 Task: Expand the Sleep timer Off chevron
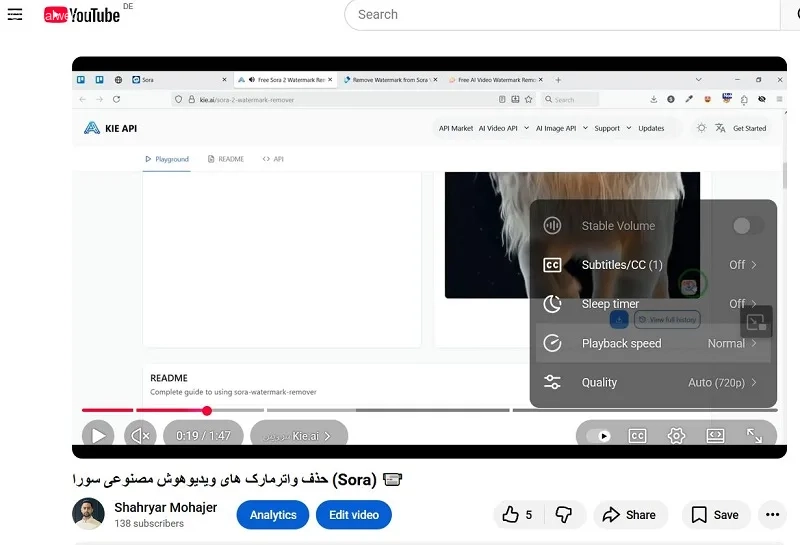754,304
